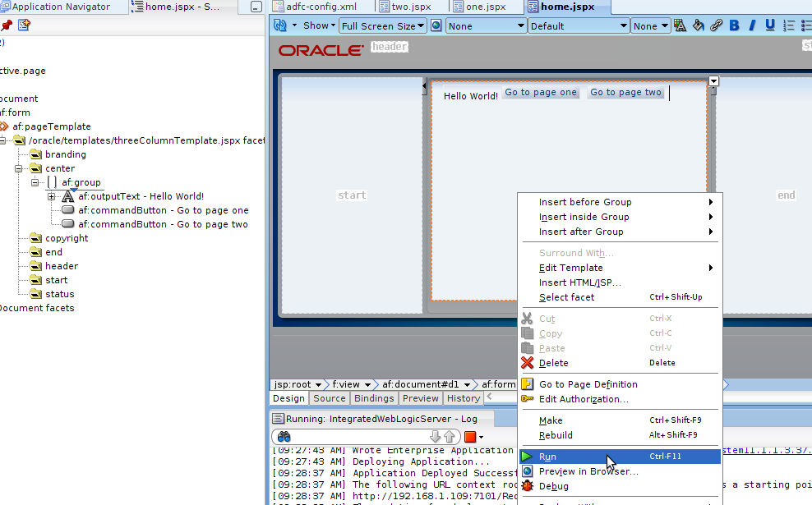This screenshot has height=505, width=812.
Task: Click the hyperlink chain icon in toolbar
Action: point(716,25)
